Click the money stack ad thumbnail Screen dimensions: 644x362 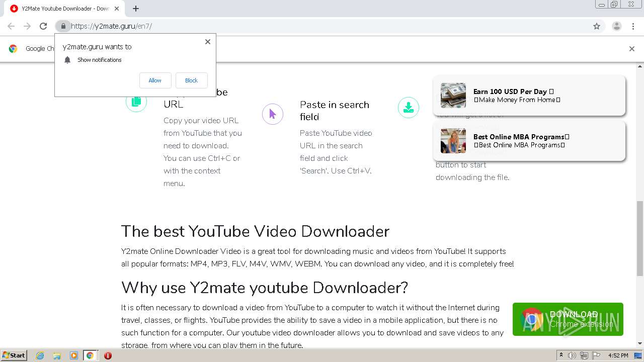pos(453,96)
